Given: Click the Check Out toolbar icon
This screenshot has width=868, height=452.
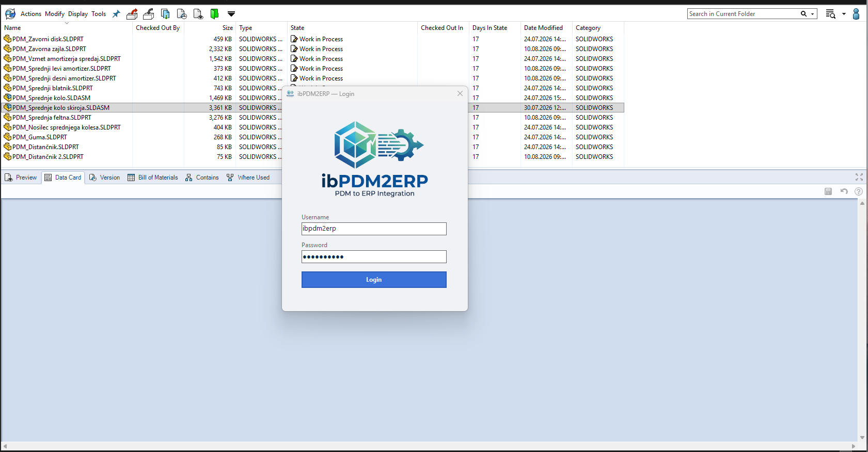Looking at the screenshot, I should 132,14.
